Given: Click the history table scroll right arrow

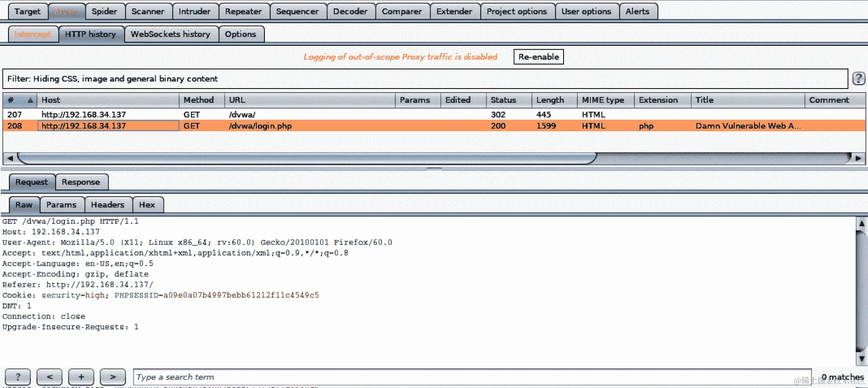Looking at the screenshot, I should (859, 158).
